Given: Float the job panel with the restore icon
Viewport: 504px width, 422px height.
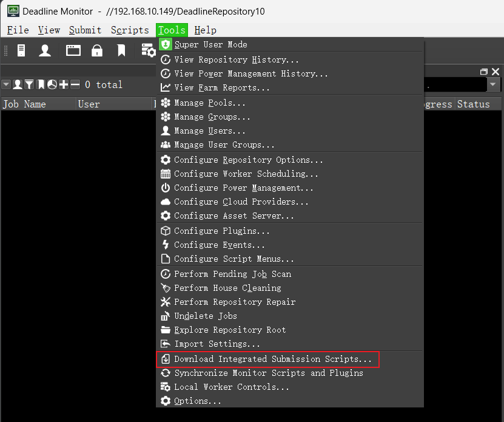Looking at the screenshot, I should pyautogui.click(x=484, y=72).
